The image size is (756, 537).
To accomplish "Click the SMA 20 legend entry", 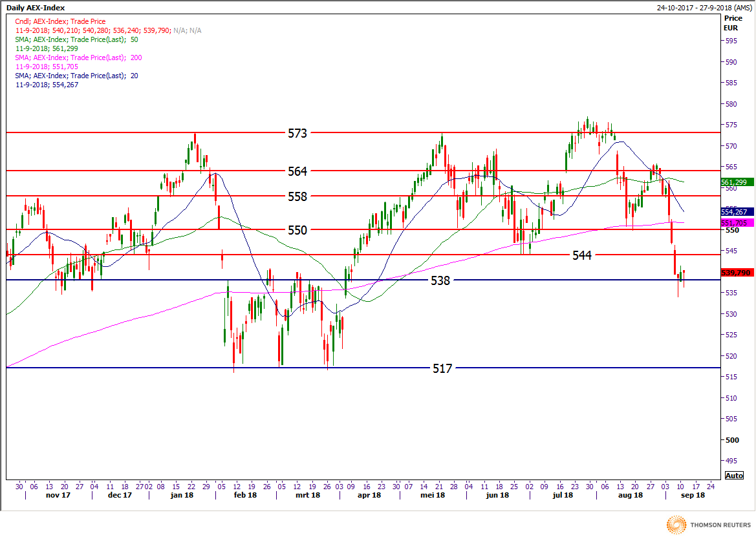I will tap(76, 76).
